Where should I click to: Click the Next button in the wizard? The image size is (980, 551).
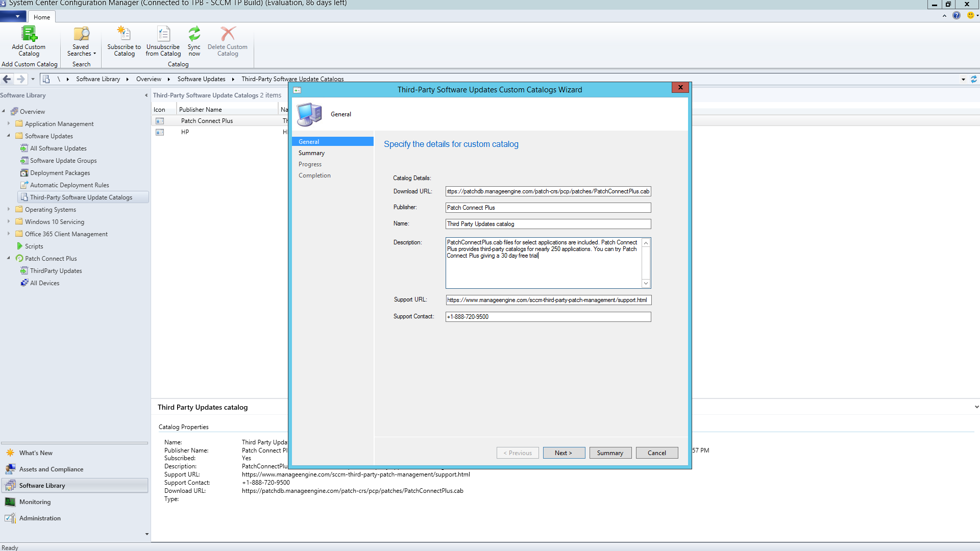(563, 453)
